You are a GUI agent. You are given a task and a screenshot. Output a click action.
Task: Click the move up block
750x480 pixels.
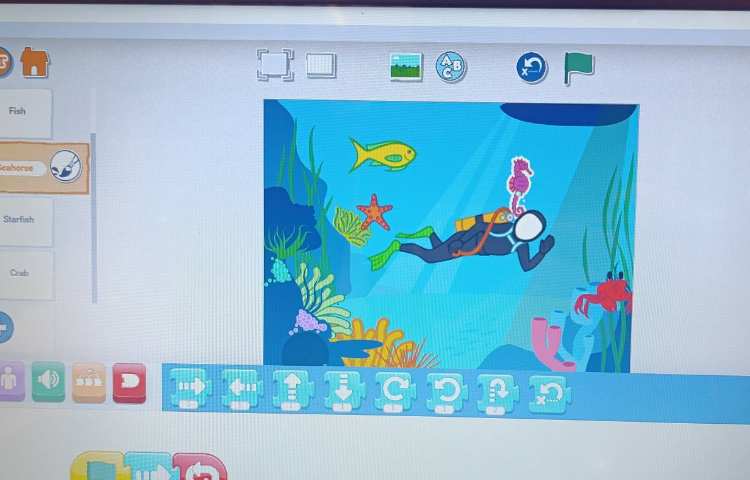(292, 389)
